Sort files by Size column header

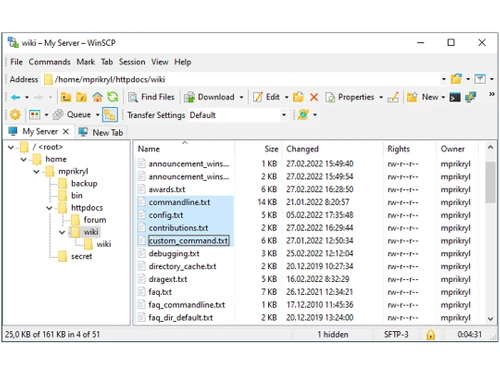click(259, 149)
